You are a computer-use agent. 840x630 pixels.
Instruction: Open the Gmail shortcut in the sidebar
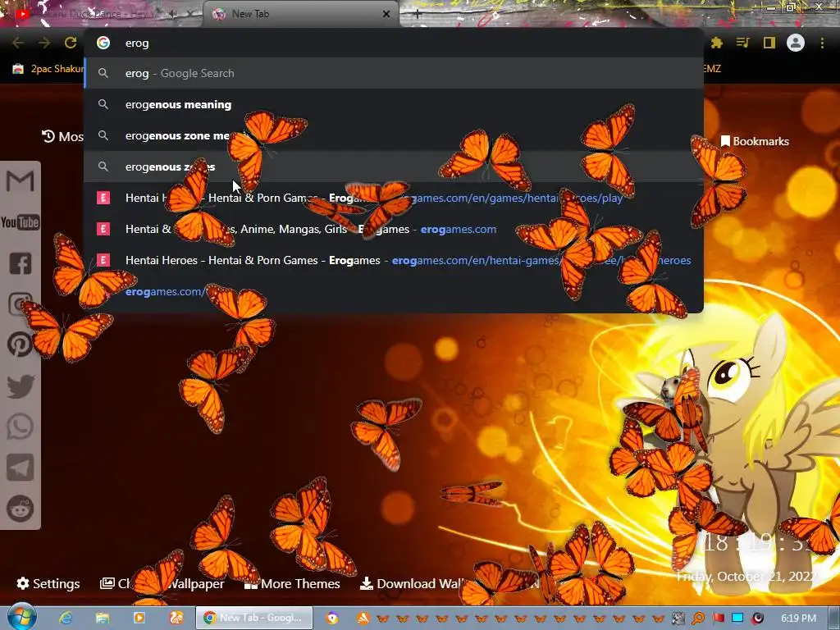point(20,181)
